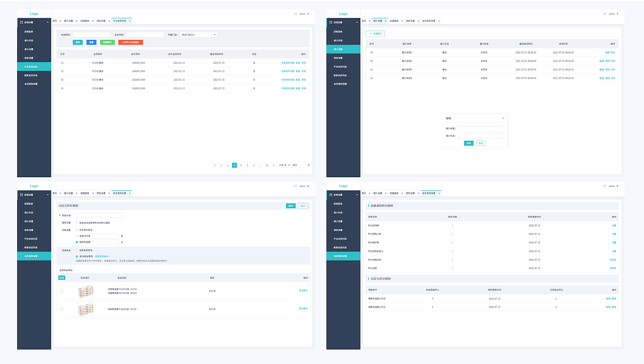The height and width of the screenshot is (364, 644).
Task: Select the first radio option under 获取设置
Action: [x=76, y=230]
